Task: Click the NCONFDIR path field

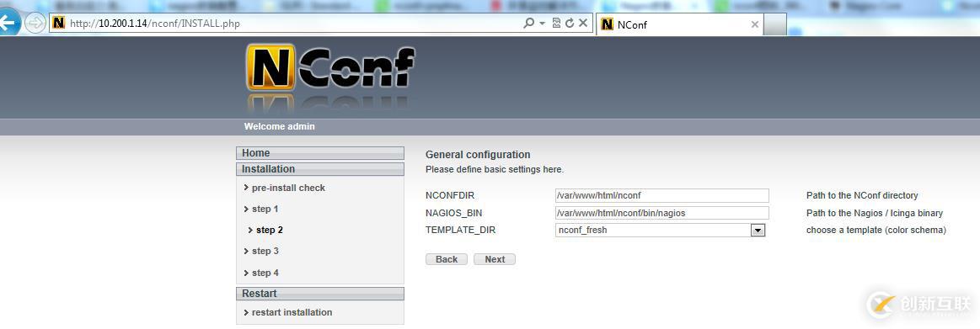Action: coord(661,195)
